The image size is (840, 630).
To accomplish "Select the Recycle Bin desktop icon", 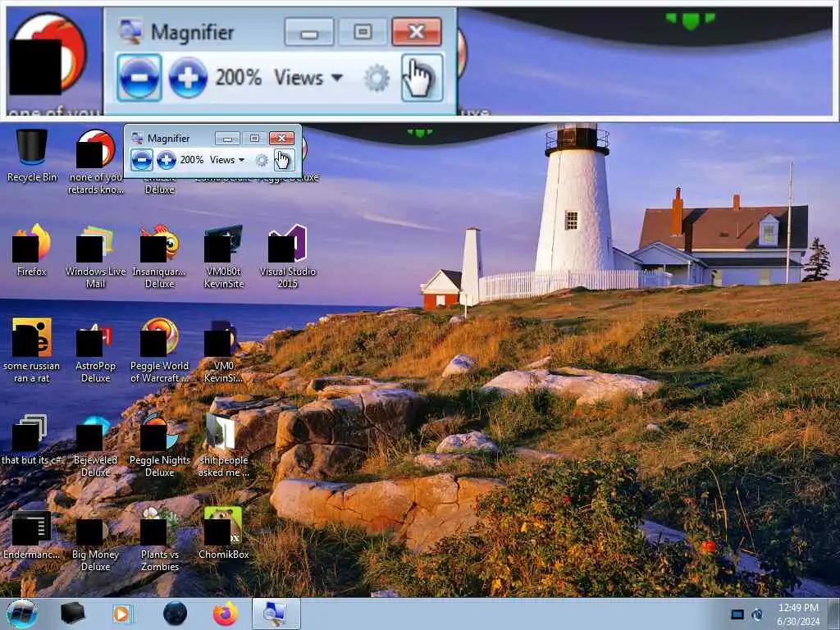I will coord(32,155).
